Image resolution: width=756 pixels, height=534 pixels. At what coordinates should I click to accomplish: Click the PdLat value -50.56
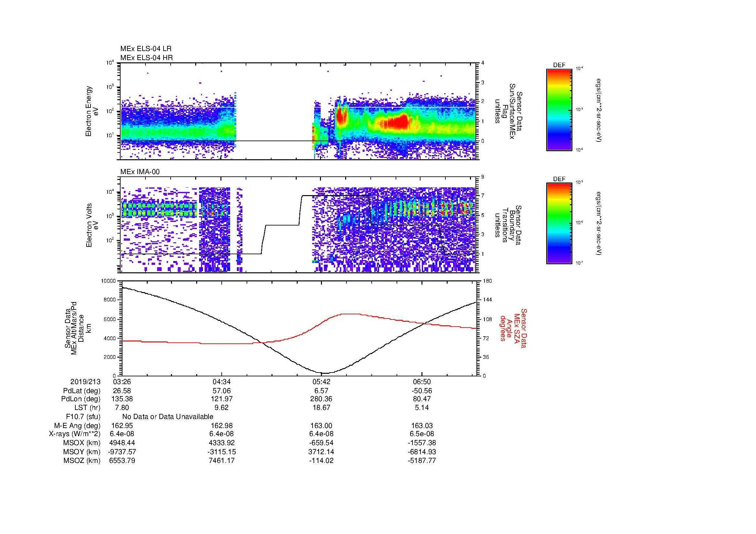(422, 391)
